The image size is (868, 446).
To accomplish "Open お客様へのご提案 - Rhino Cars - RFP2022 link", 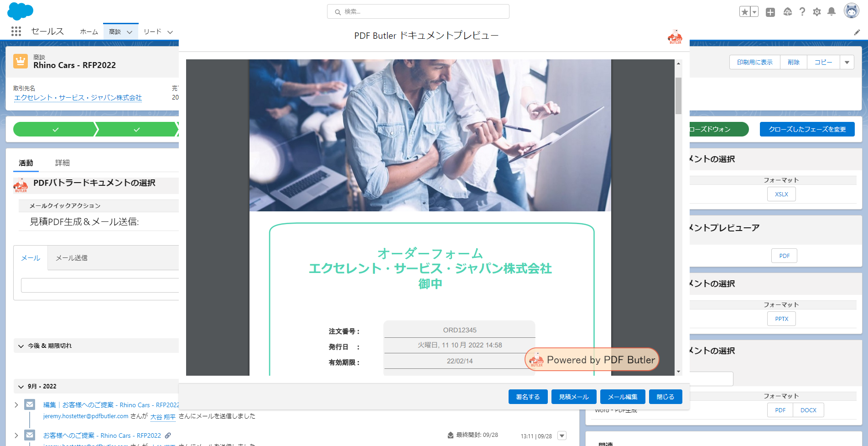I will (x=102, y=436).
